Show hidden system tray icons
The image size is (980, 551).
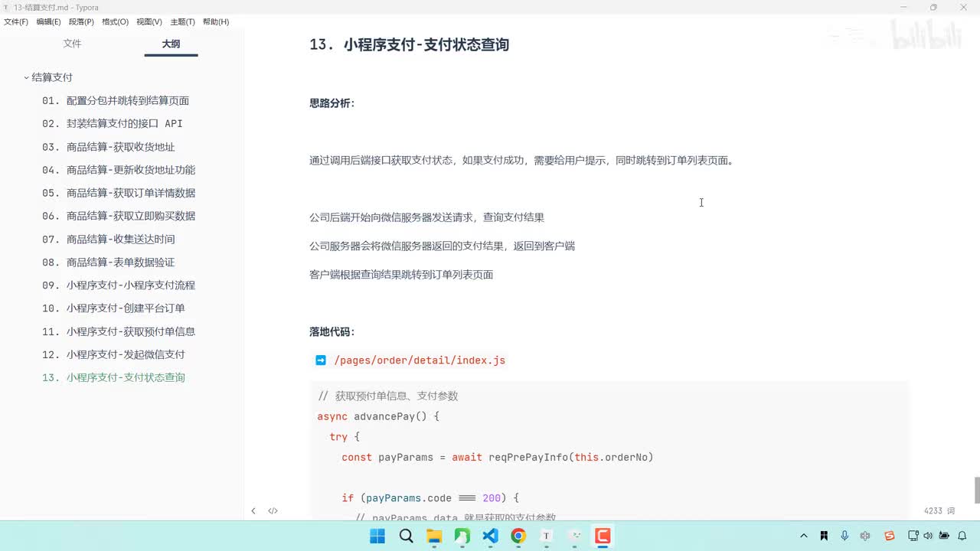pyautogui.click(x=803, y=536)
